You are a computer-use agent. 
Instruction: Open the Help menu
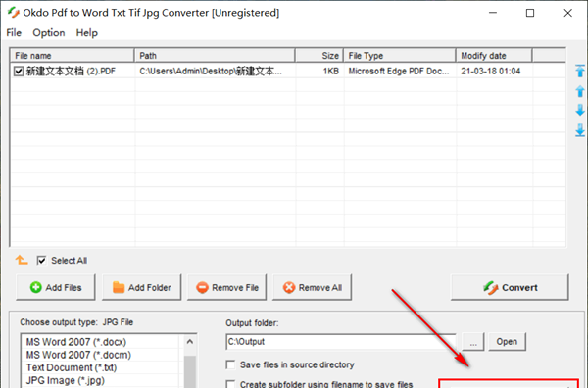pyautogui.click(x=86, y=33)
